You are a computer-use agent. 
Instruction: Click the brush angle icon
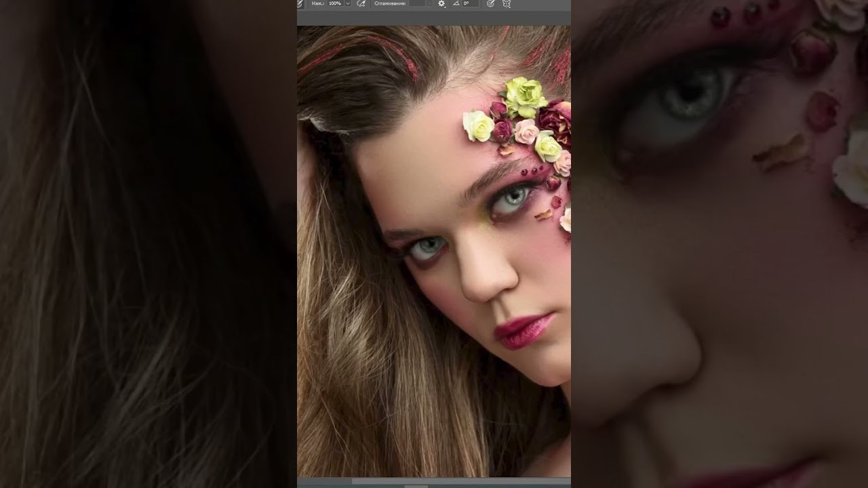tap(456, 3)
